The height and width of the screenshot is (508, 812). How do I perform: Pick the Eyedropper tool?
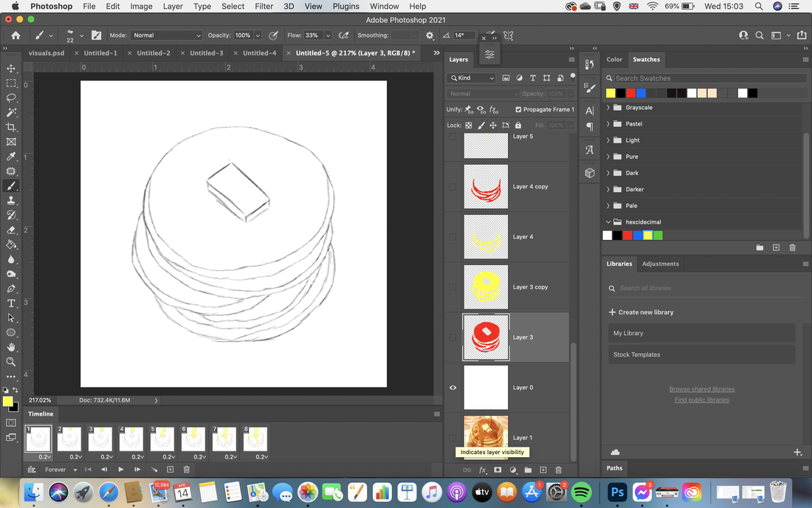pos(11,157)
